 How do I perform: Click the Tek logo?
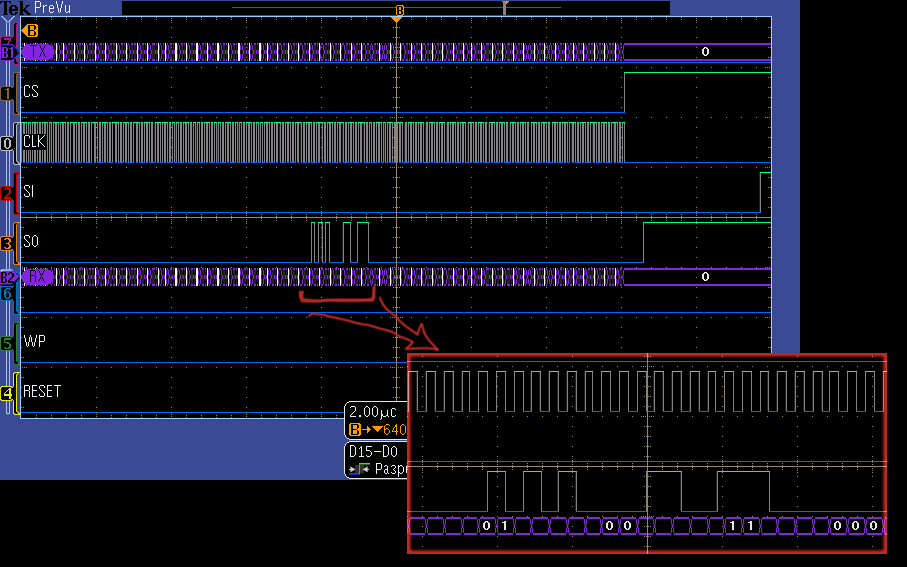pos(16,8)
